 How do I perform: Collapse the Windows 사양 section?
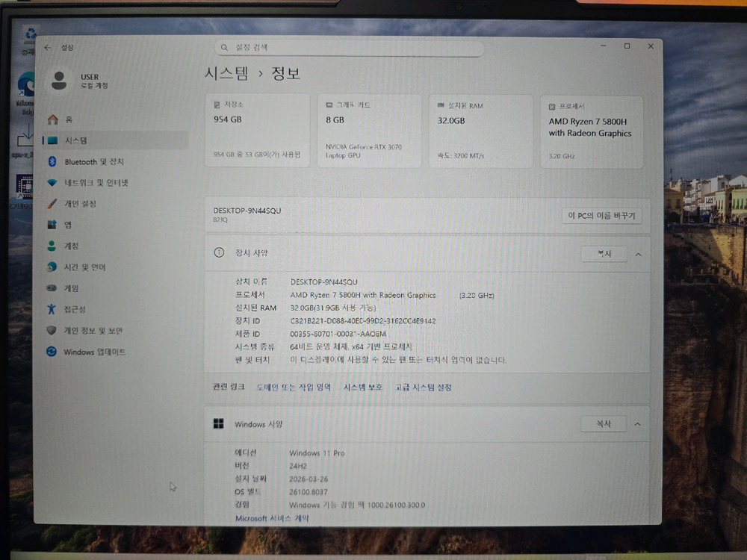tap(636, 423)
